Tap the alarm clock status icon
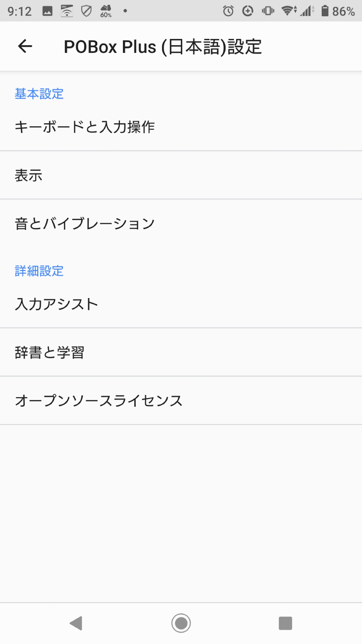362x644 pixels. point(228,11)
